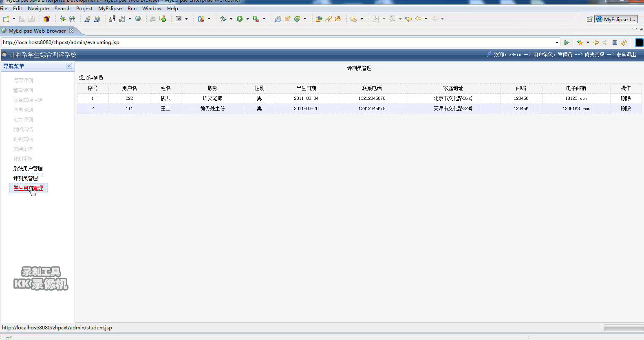Click the Run External Tools icon

tap(256, 19)
